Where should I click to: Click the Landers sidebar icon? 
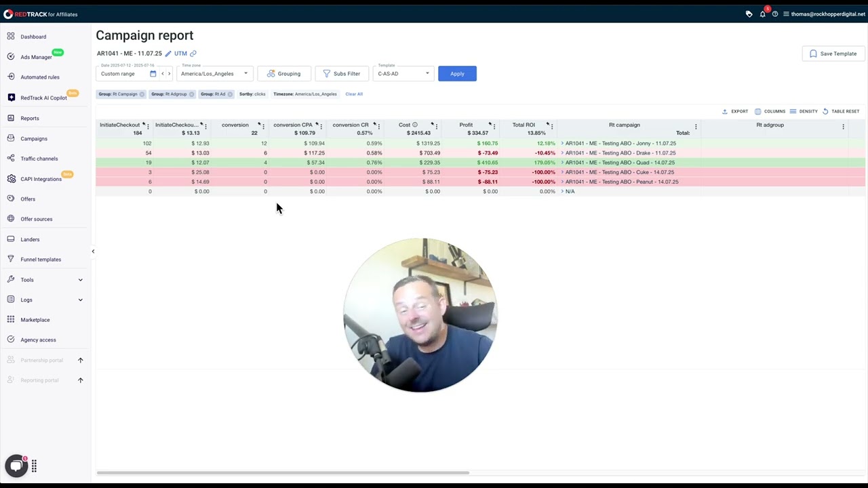coord(11,239)
